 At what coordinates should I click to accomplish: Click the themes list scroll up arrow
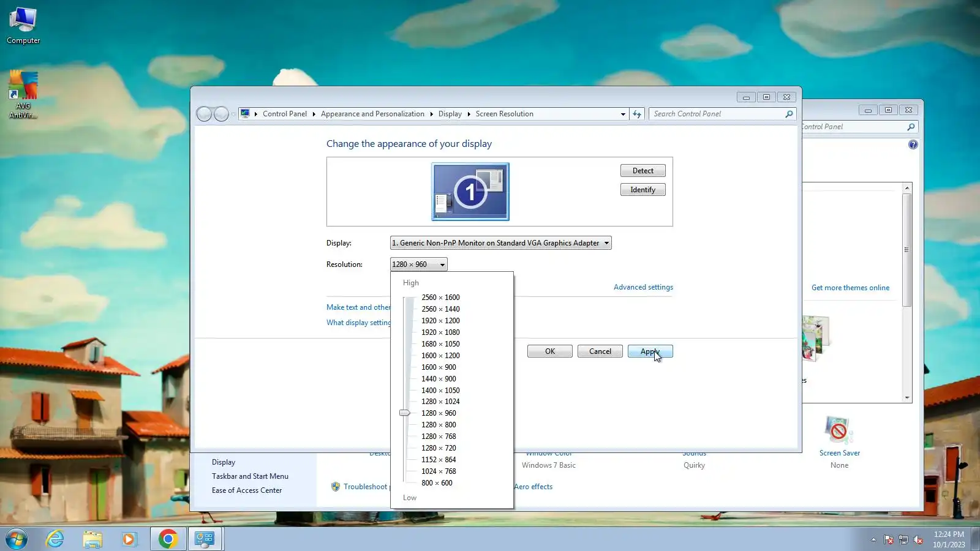[907, 188]
